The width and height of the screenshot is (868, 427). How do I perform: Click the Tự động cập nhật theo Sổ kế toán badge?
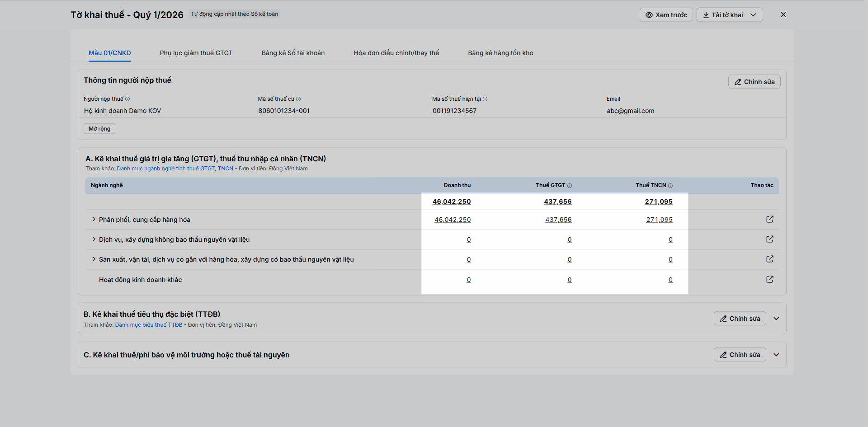tap(234, 14)
